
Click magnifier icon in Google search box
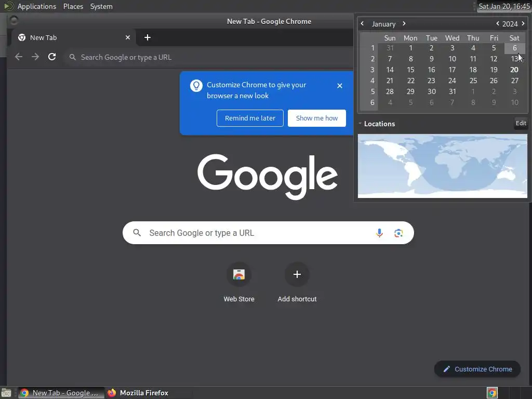point(137,233)
